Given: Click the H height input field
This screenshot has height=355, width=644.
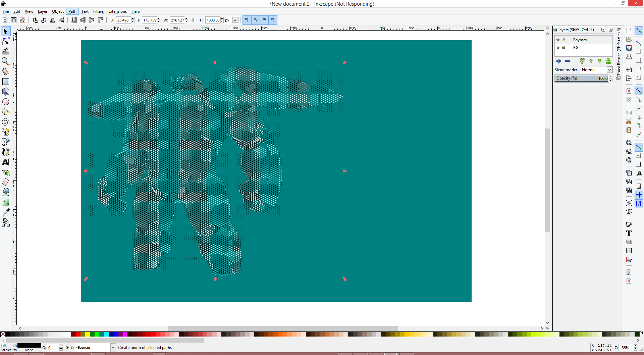Looking at the screenshot, I should 213,20.
